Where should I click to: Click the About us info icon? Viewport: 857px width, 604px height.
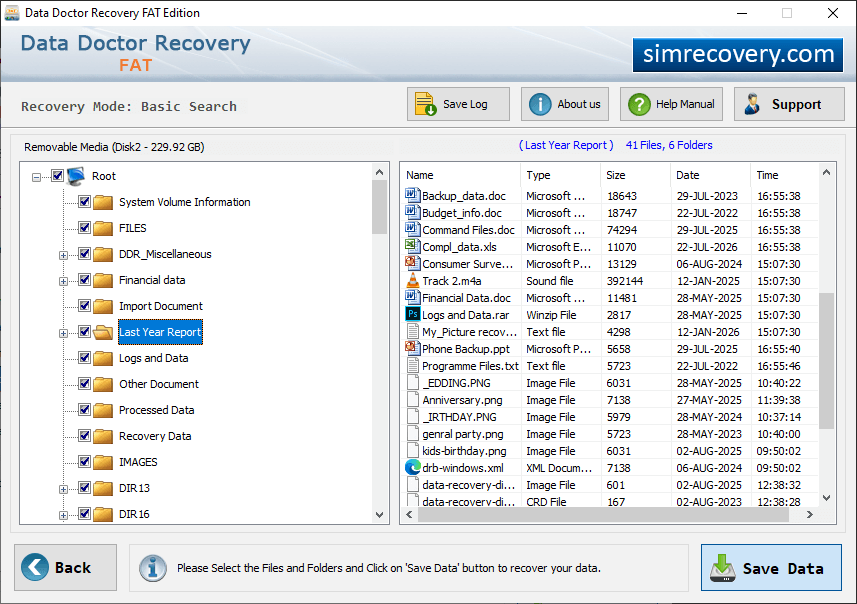[540, 104]
